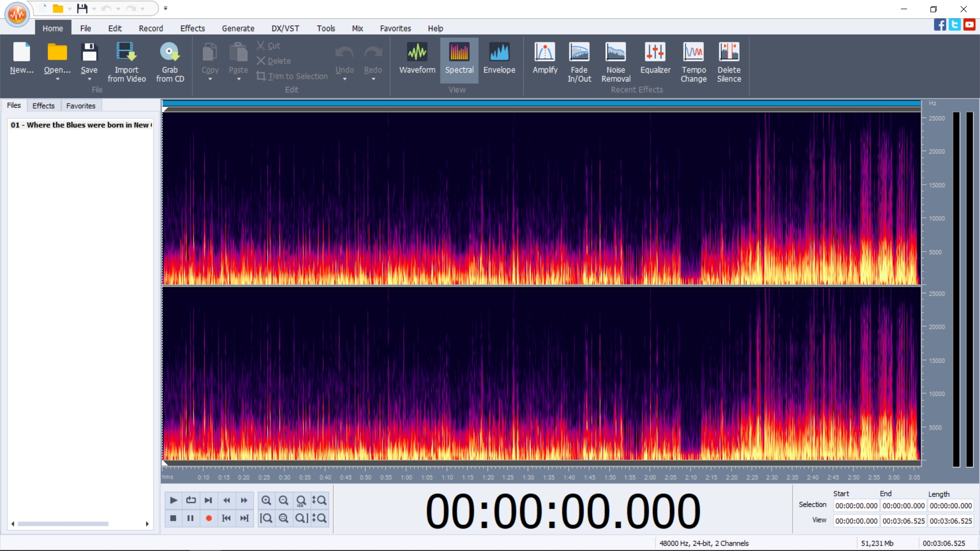Image resolution: width=980 pixels, height=551 pixels.
Task: Open the Fade In/Out effect
Action: pyautogui.click(x=579, y=62)
